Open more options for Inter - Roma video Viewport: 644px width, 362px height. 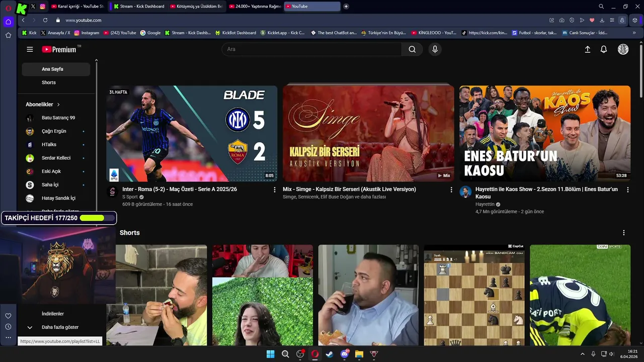click(x=274, y=190)
